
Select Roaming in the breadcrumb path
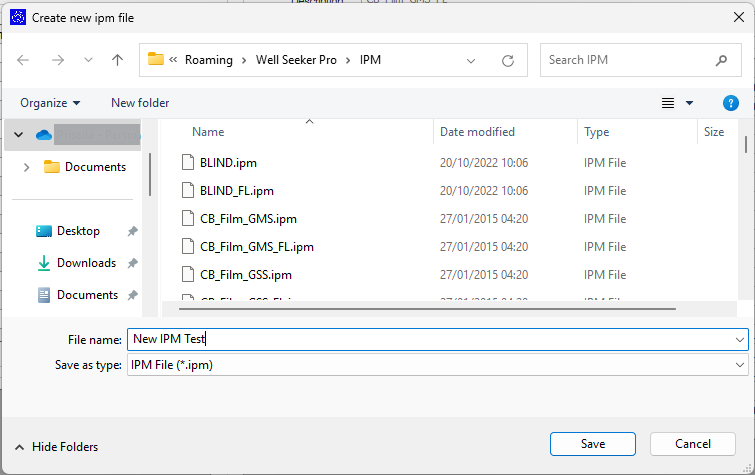(x=208, y=60)
